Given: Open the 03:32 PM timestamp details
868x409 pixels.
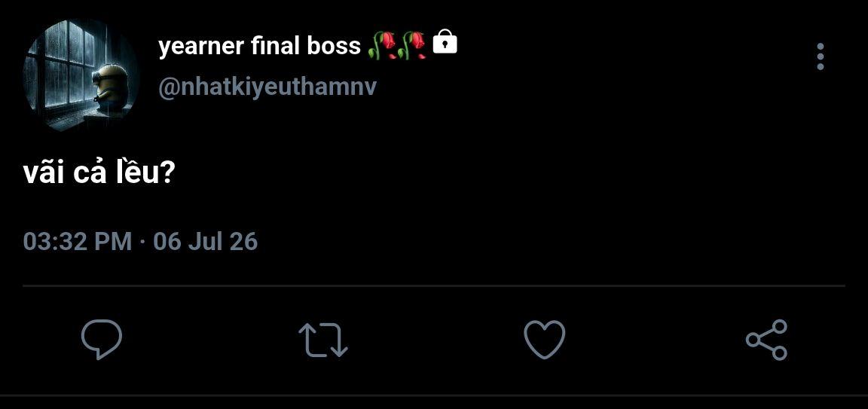Looking at the screenshot, I should 78,242.
